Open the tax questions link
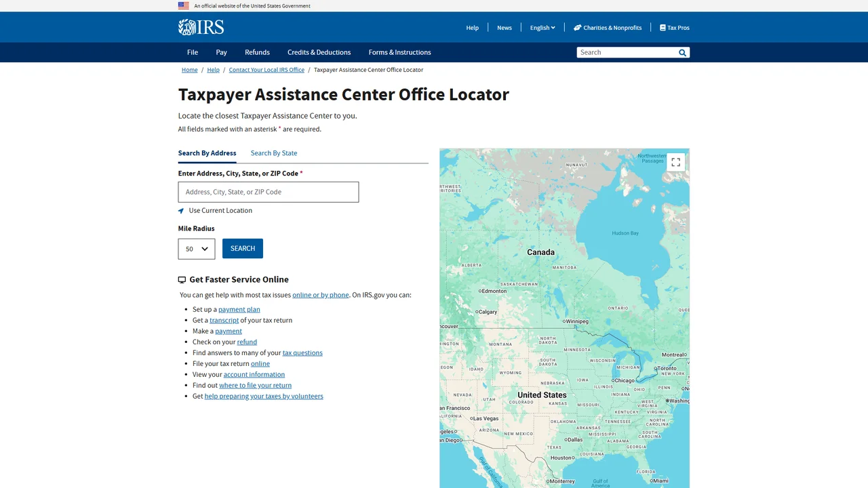Image resolution: width=868 pixels, height=488 pixels. point(302,353)
